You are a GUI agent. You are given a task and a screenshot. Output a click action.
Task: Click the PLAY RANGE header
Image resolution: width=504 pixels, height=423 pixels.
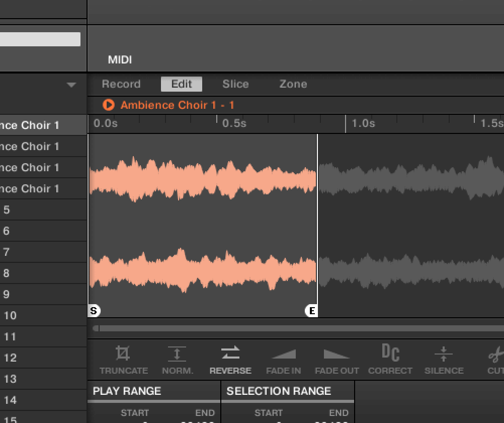click(127, 391)
